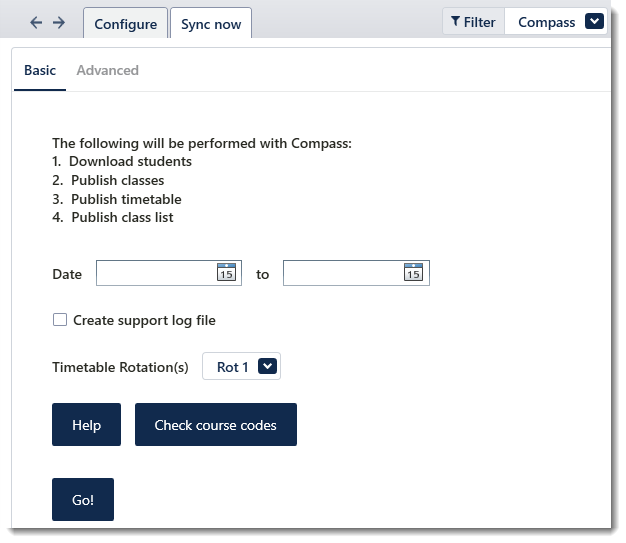Image resolution: width=626 pixels, height=543 pixels.
Task: Open the start date calendar picker
Action: point(226,273)
